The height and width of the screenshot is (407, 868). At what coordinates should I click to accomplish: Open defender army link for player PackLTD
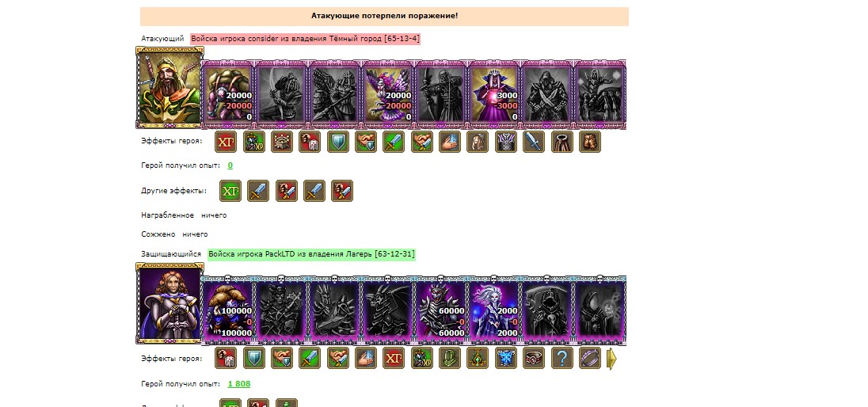pos(311,254)
